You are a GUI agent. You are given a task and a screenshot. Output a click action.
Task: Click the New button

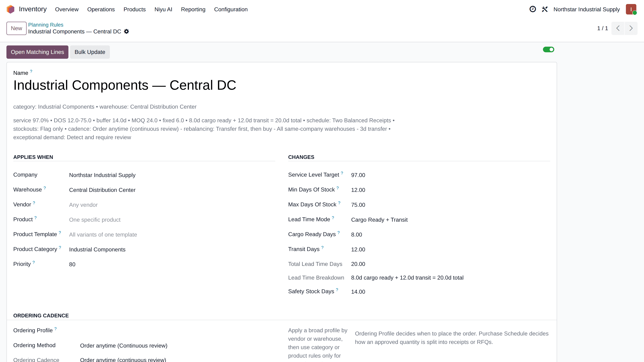[x=17, y=28]
